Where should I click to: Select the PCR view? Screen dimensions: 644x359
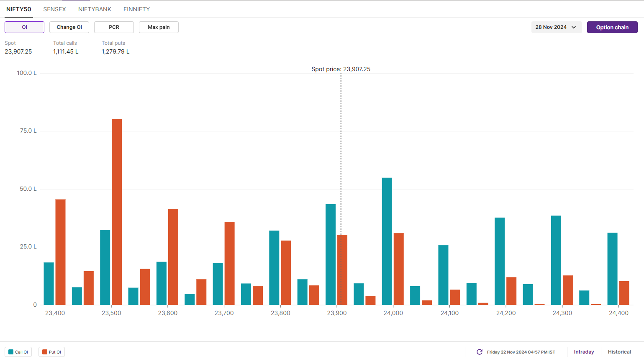114,27
